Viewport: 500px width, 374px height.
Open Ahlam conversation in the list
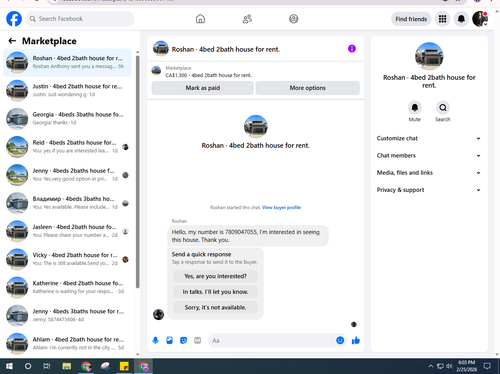click(68, 344)
